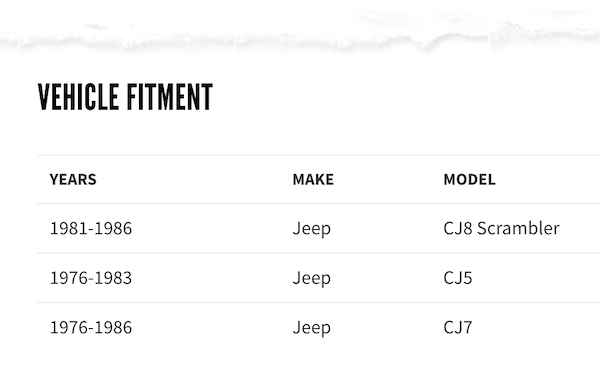
Task: Select the MAKE column header
Action: pos(313,179)
